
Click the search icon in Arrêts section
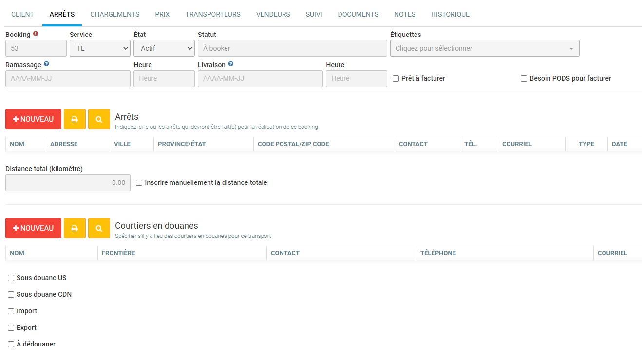point(99,119)
